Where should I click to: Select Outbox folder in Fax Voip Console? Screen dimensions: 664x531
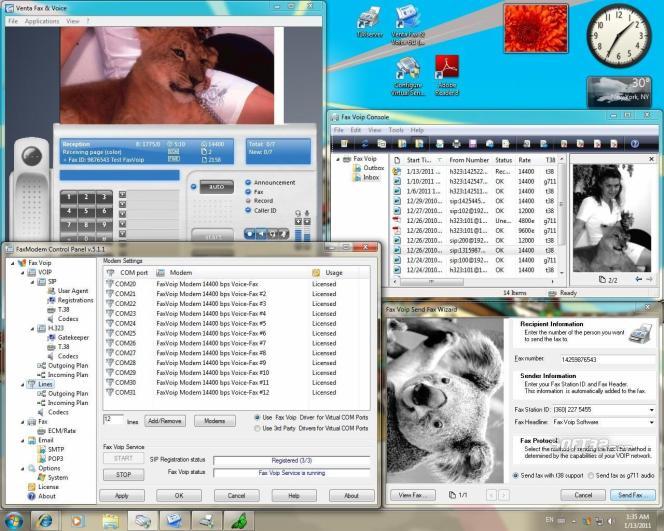click(374, 168)
